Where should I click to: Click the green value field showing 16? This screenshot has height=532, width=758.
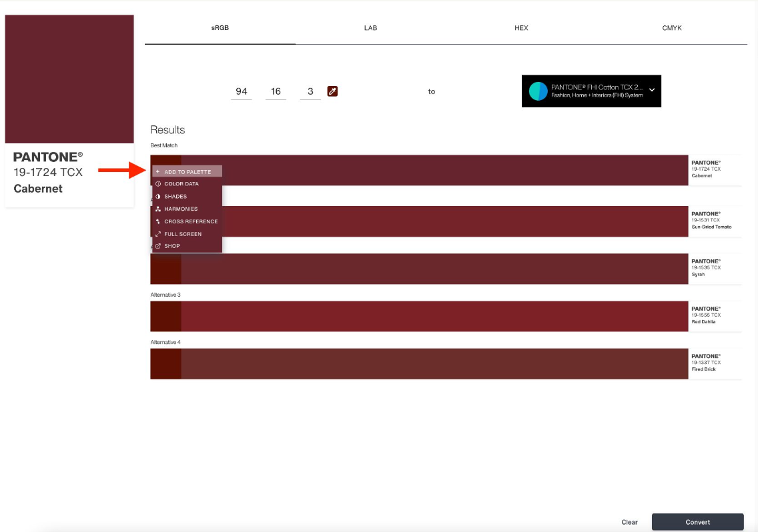[x=276, y=92]
